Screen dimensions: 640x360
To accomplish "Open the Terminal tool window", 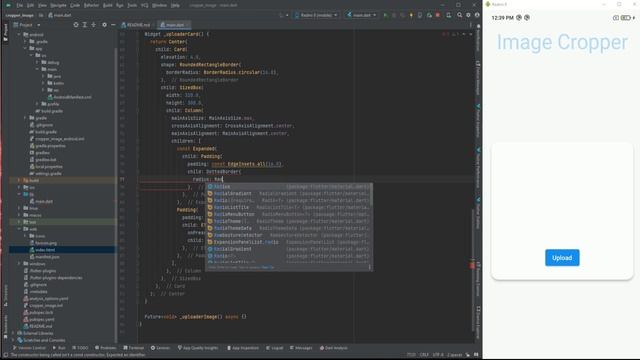I will (x=133, y=348).
